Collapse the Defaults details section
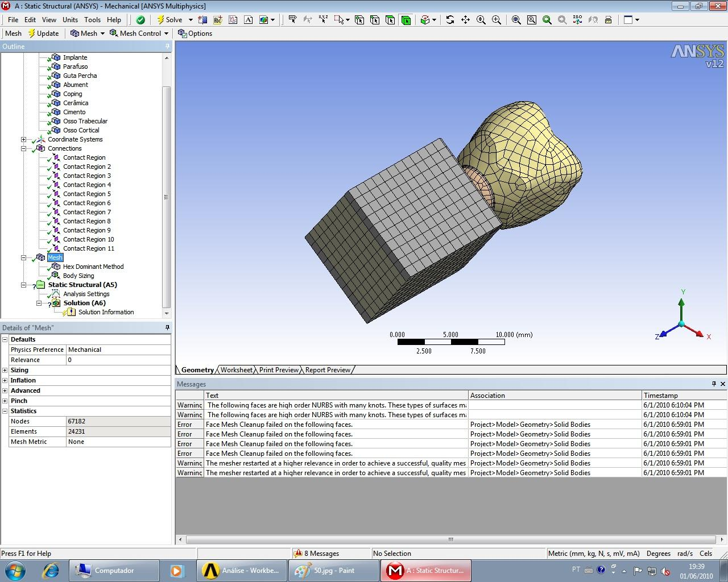The image size is (728, 582). (5, 339)
